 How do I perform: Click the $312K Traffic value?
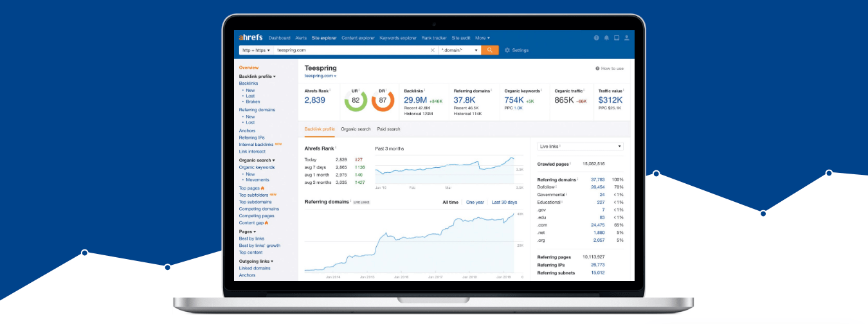click(x=610, y=100)
